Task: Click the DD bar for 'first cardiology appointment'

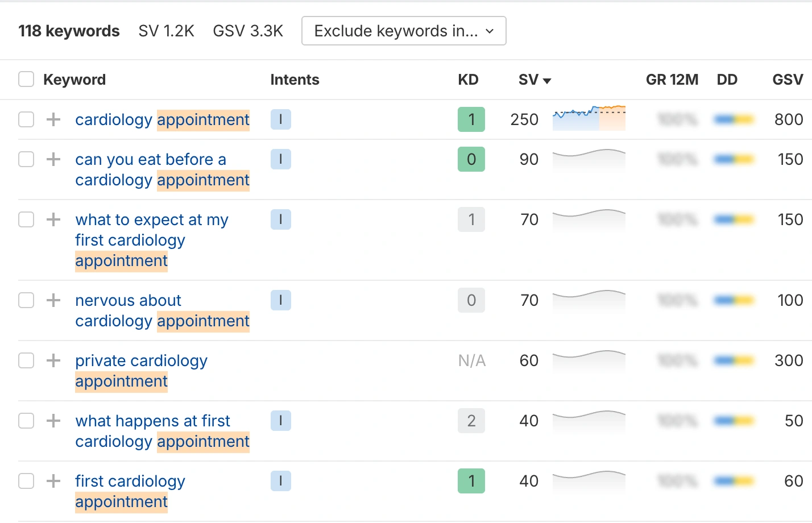Action: 734,481
